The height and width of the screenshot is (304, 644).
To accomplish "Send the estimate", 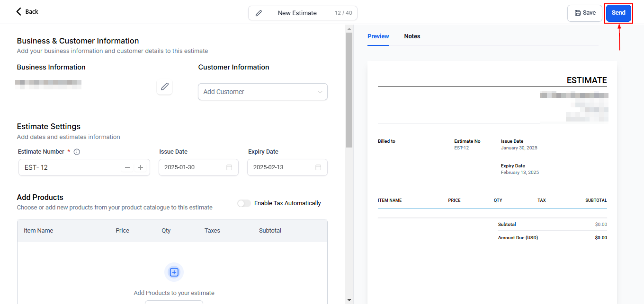I will pyautogui.click(x=618, y=13).
